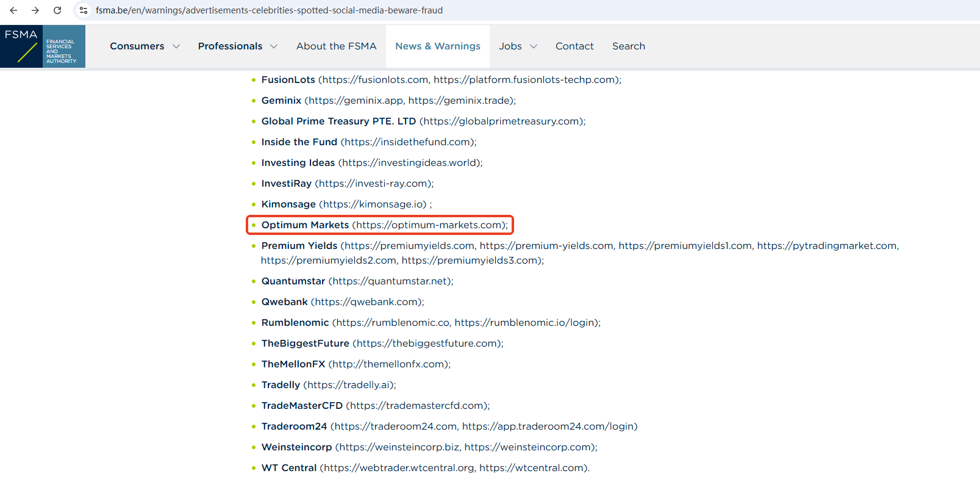Click the Premium Yields entry name
Viewport: 980px width, 487px height.
299,246
